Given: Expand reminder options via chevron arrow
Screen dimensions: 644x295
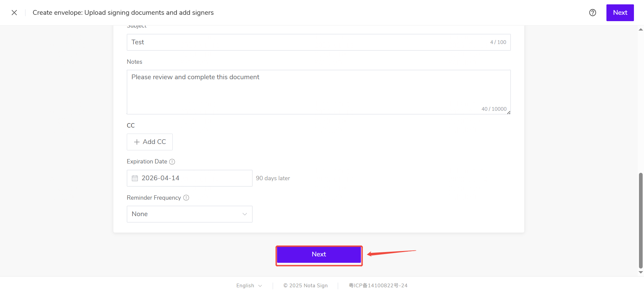Looking at the screenshot, I should 245,214.
